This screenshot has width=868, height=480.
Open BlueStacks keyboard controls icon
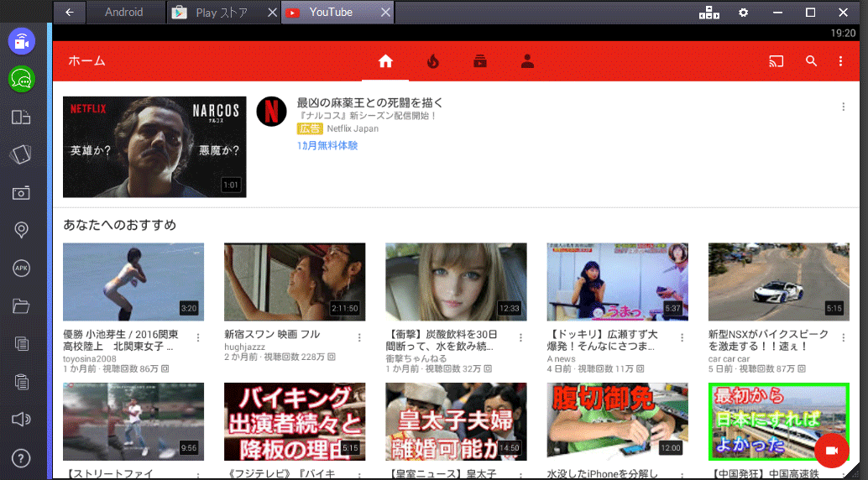tap(709, 13)
